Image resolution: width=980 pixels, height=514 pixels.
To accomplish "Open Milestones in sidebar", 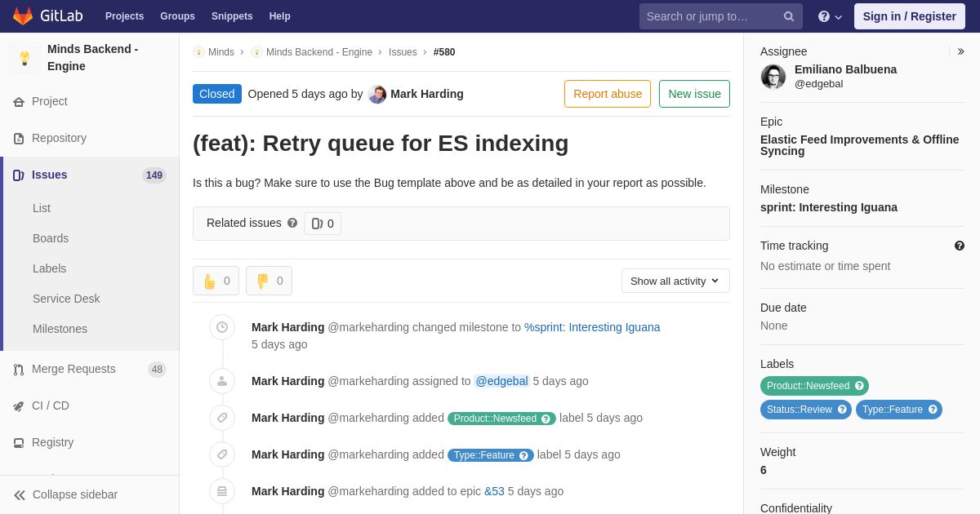I will pyautogui.click(x=60, y=329).
